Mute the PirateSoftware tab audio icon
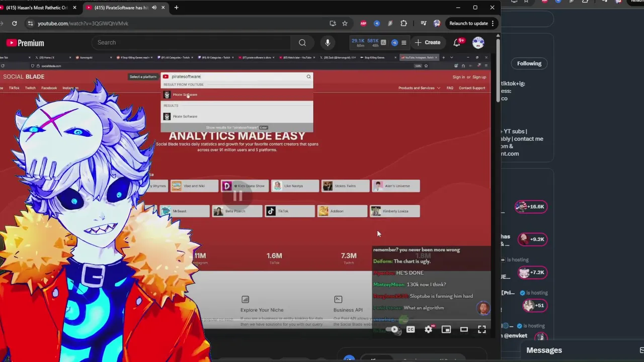This screenshot has height=362, width=644. (154, 8)
